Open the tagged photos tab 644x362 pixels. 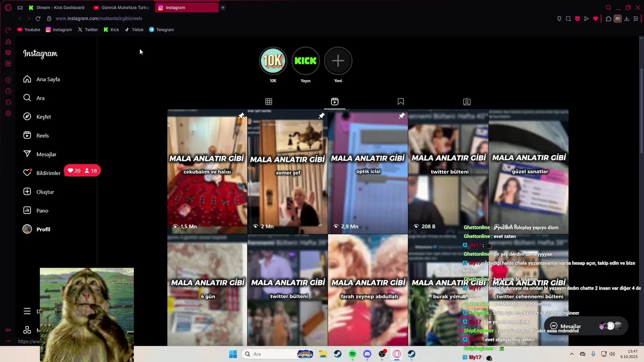click(467, 102)
